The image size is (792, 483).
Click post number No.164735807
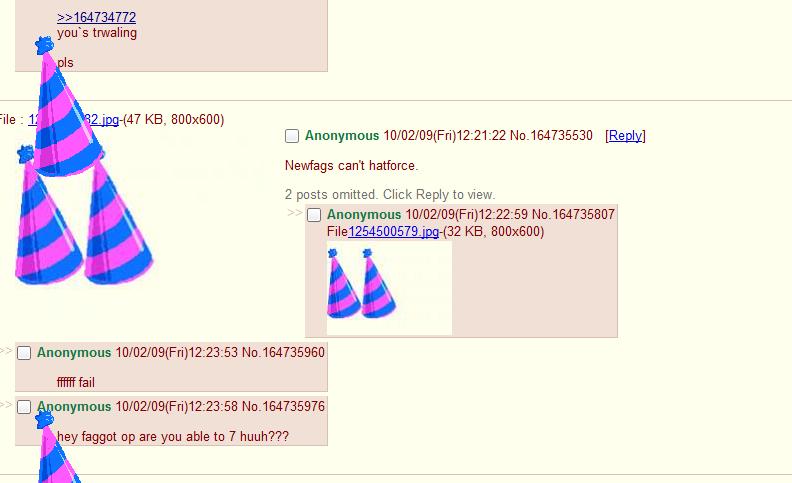(x=573, y=214)
